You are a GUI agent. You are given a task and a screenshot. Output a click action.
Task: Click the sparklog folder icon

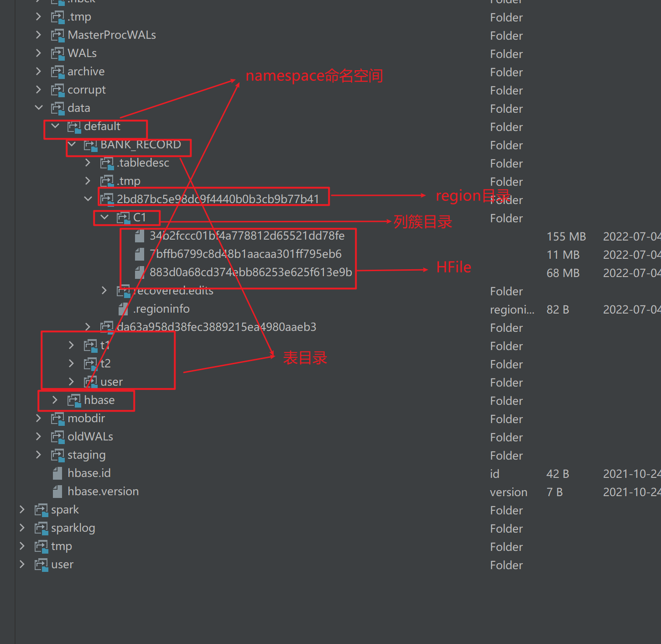click(x=41, y=529)
